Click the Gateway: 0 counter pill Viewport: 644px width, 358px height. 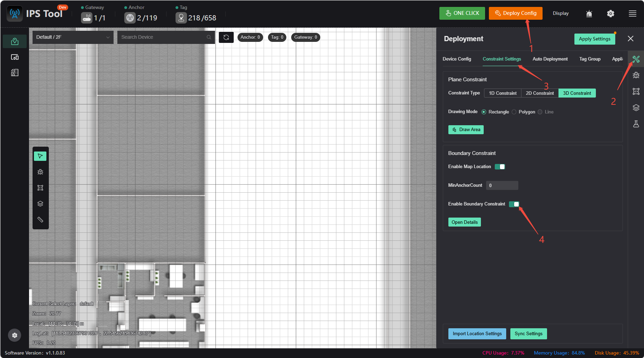tap(306, 37)
